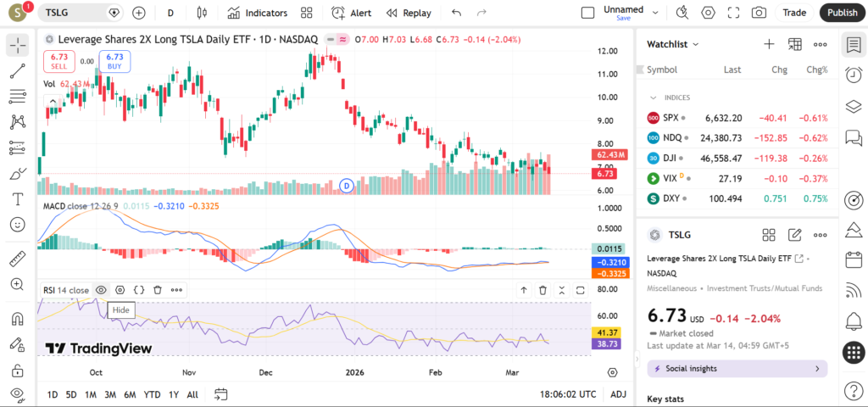Open the Measure ruler tool
The width and height of the screenshot is (868, 407).
point(17,259)
